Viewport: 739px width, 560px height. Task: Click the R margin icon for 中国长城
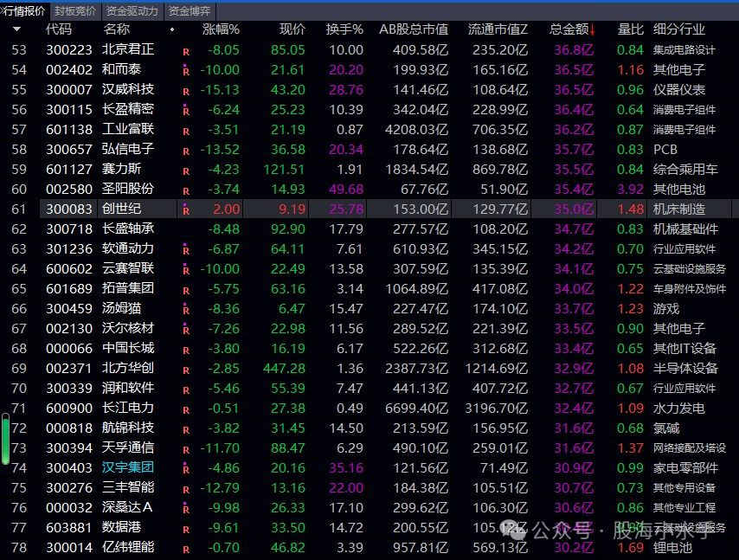point(186,350)
